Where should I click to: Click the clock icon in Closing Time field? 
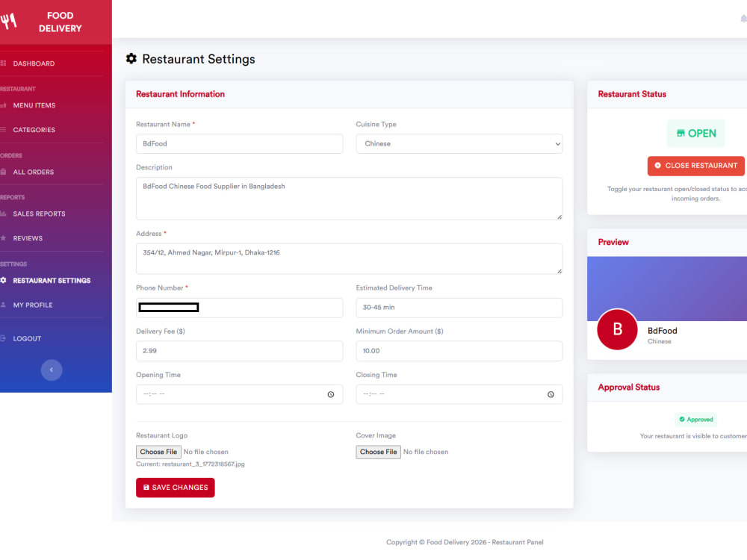551,394
